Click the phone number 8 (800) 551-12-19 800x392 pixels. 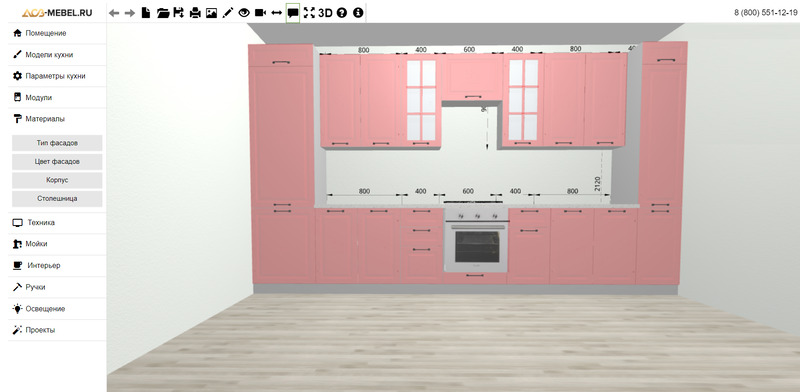pyautogui.click(x=765, y=13)
